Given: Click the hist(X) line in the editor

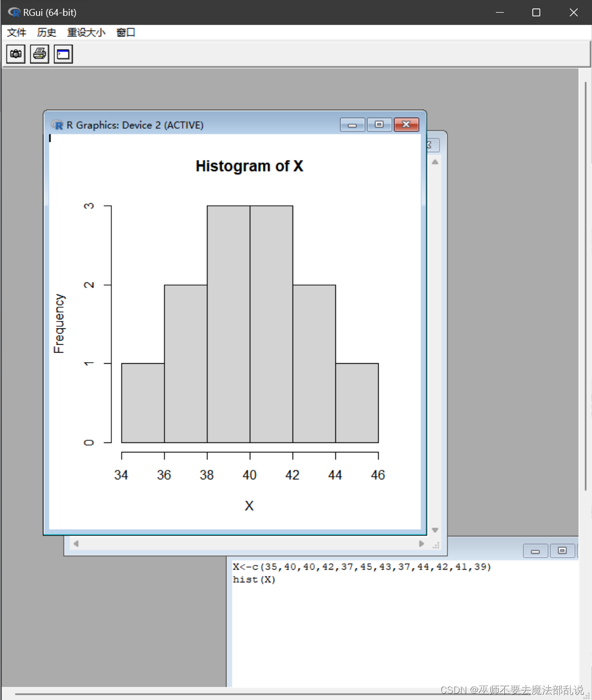Looking at the screenshot, I should [254, 580].
